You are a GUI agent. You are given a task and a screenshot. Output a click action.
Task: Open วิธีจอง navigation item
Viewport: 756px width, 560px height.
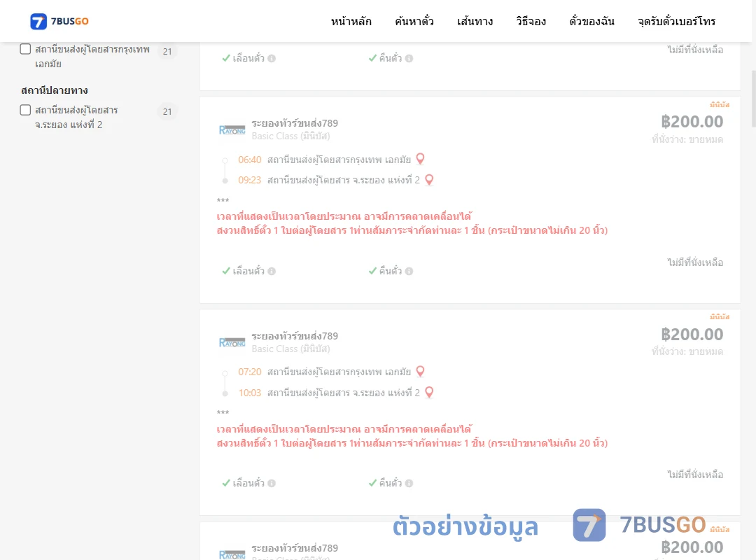[531, 21]
